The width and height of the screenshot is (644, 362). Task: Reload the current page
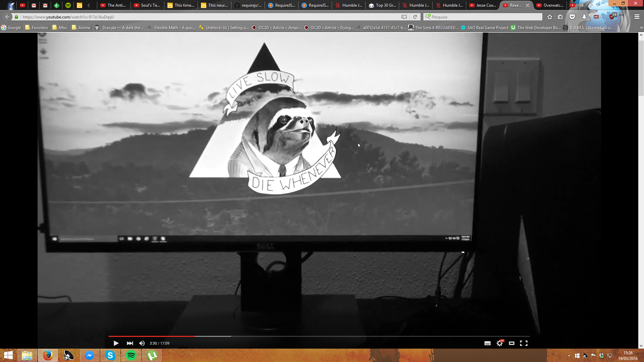415,17
